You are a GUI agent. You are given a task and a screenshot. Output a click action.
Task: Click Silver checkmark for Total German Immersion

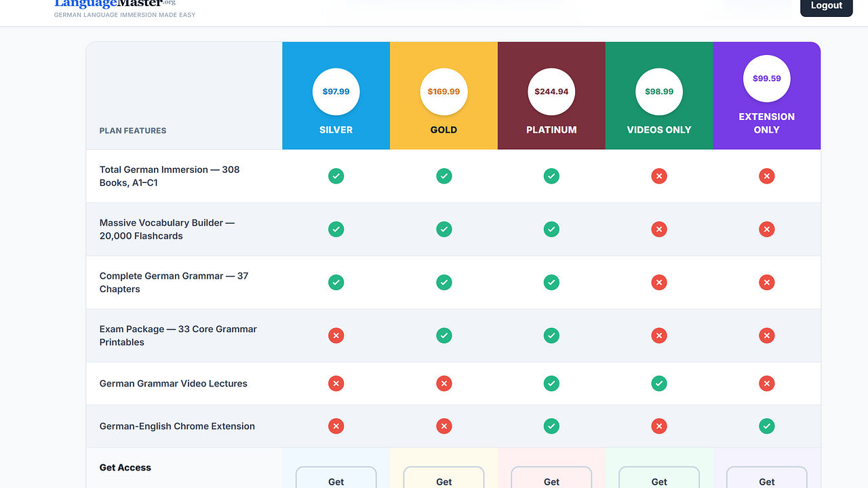pyautogui.click(x=336, y=176)
